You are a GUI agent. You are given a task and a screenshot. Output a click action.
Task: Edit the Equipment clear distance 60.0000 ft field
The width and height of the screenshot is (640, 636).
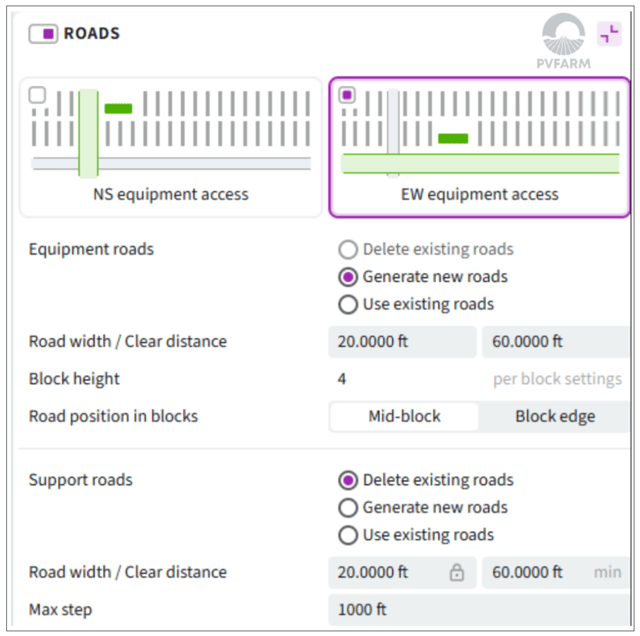(556, 342)
